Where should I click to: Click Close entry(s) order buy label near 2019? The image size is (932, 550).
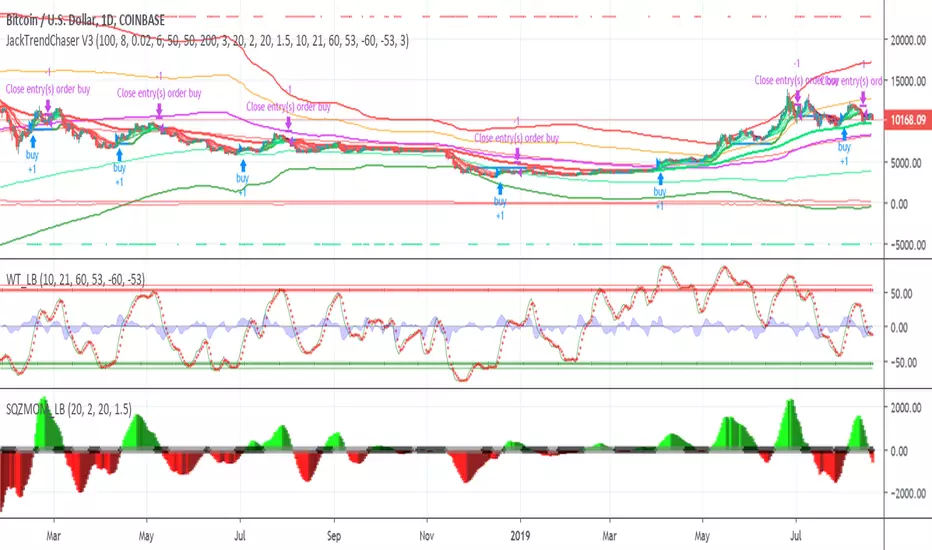(x=517, y=138)
